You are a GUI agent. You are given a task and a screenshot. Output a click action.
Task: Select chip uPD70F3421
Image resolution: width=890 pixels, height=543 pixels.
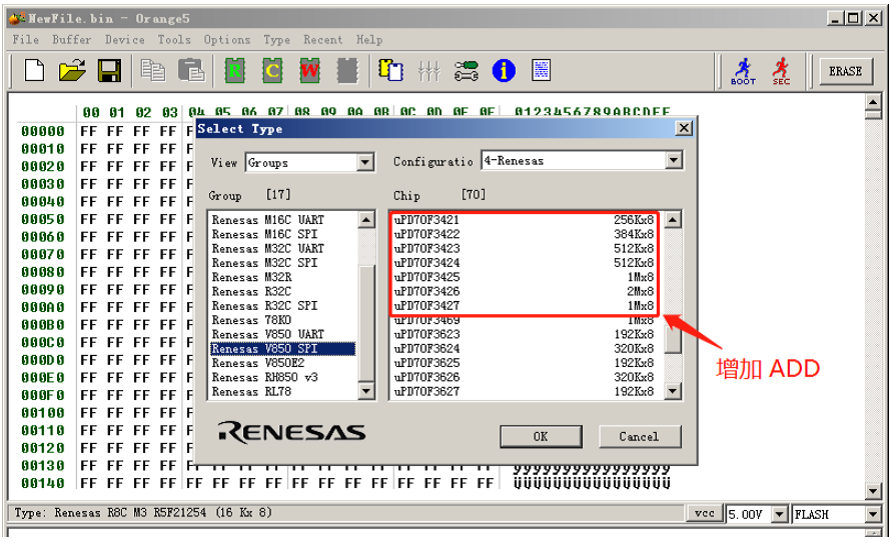pos(524,220)
